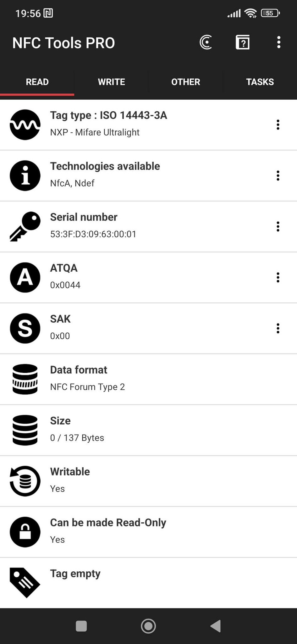Open more options for SAK row
This screenshot has height=644, width=297.
pos(278,328)
